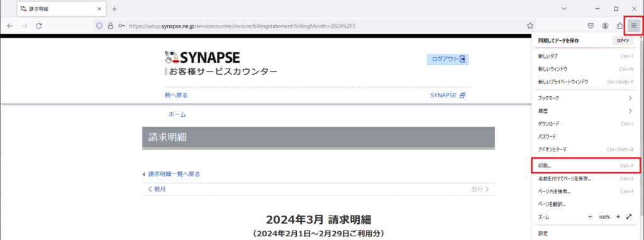Reload the current page
Screen dimensions: 644x240
[39, 25]
